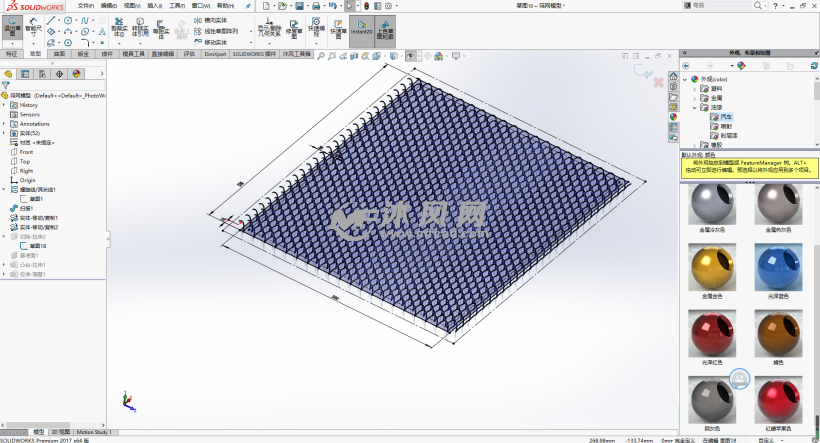Click the Rapid Sketch (快速草图) icon
The height and width of the screenshot is (443, 820).
(x=338, y=29)
